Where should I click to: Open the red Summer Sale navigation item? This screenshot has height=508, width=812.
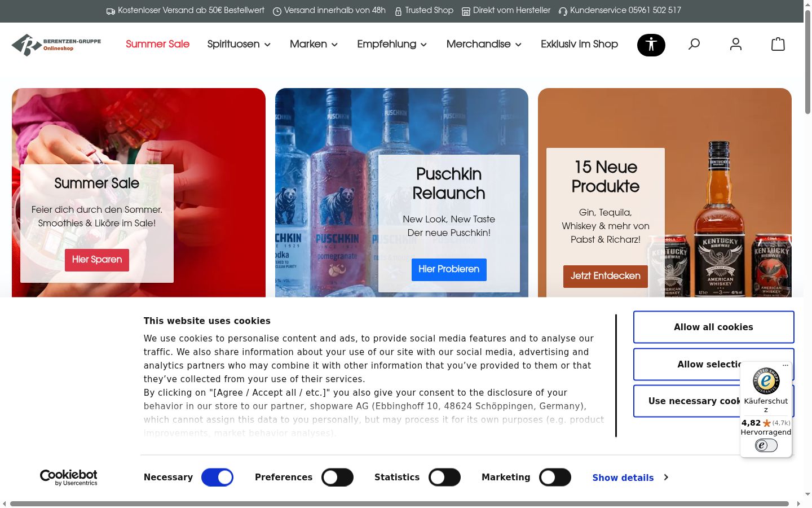pos(157,44)
